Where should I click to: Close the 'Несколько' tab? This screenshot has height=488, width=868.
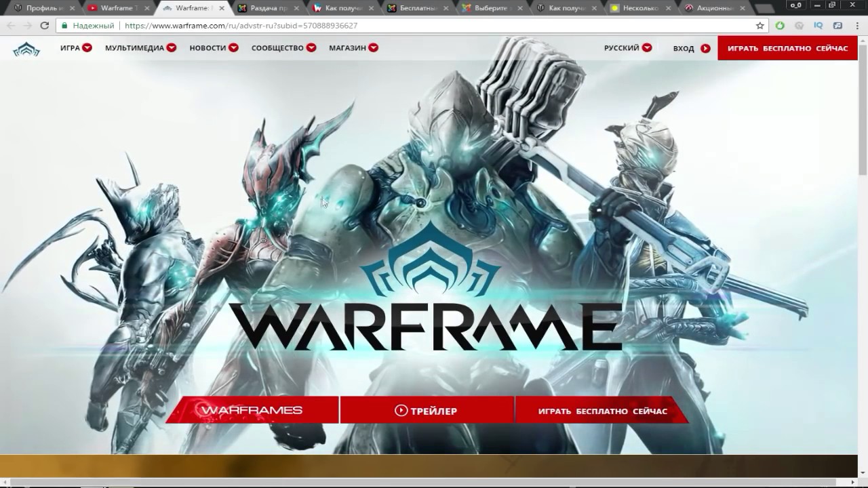(x=668, y=8)
